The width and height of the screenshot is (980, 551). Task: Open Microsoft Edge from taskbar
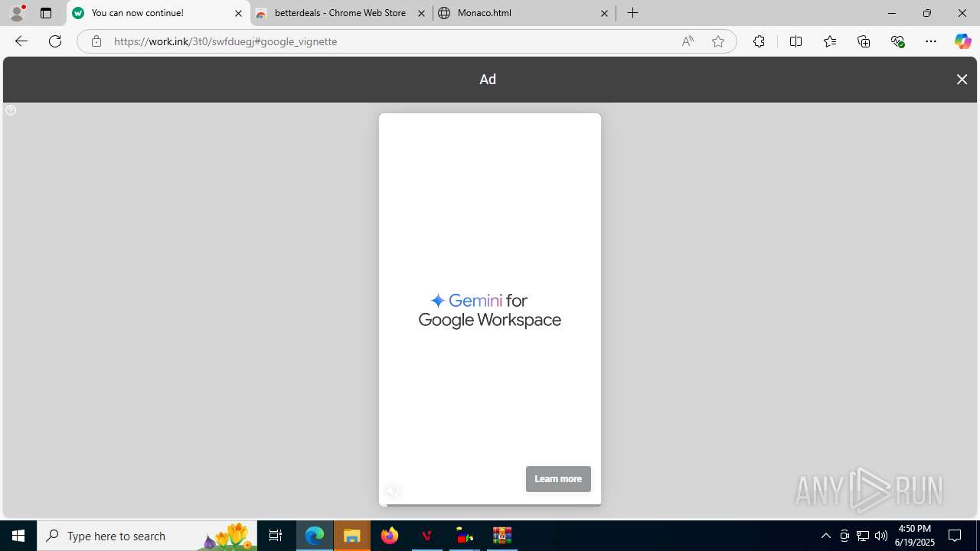pyautogui.click(x=315, y=536)
